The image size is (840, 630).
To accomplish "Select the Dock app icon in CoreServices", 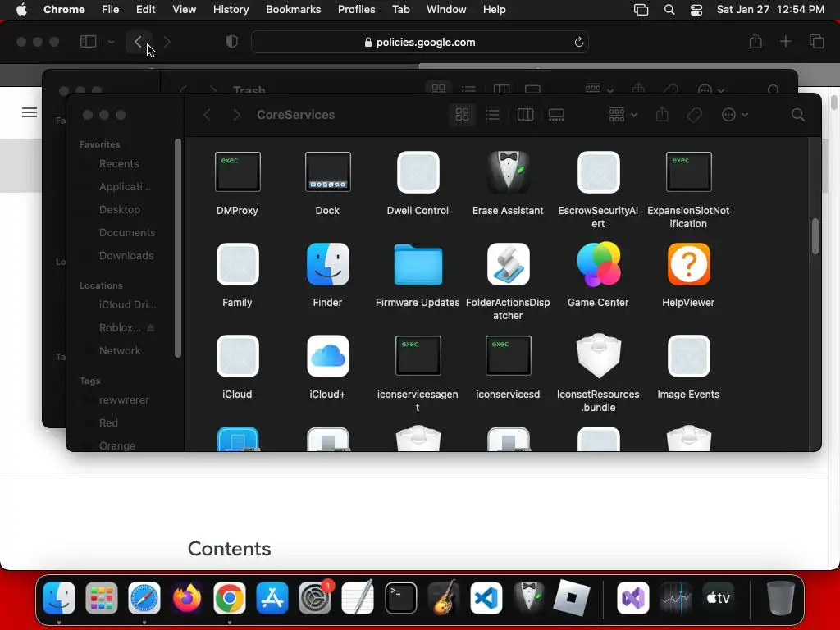I will [x=327, y=172].
